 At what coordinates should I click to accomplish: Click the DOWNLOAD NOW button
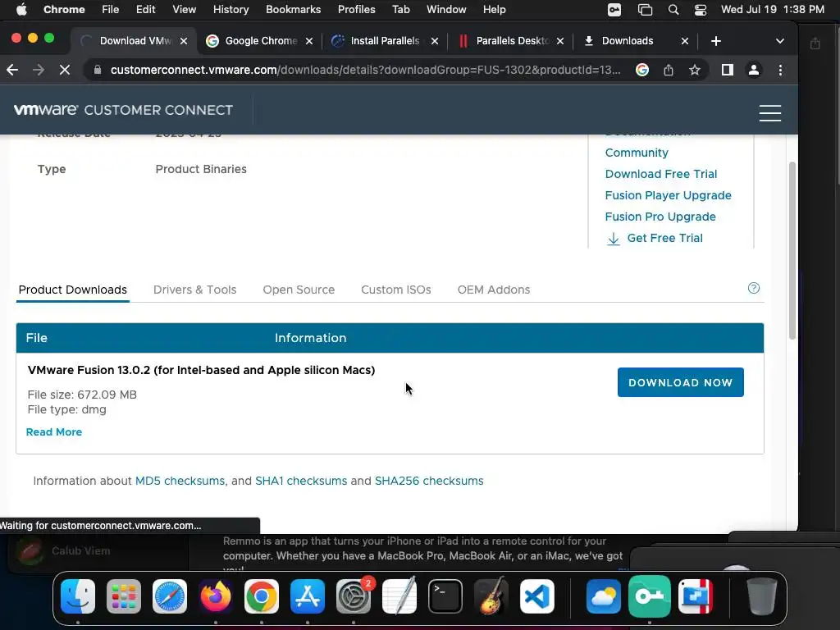680,382
